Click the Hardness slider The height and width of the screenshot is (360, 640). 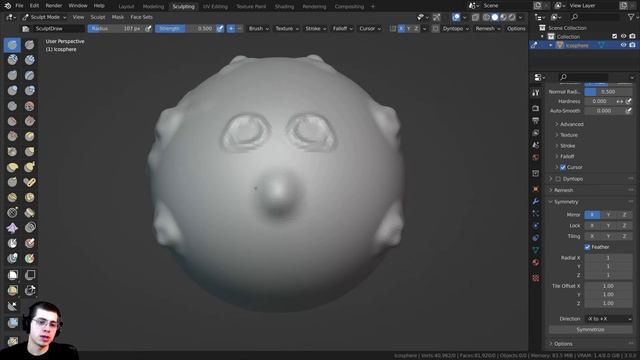click(x=600, y=101)
